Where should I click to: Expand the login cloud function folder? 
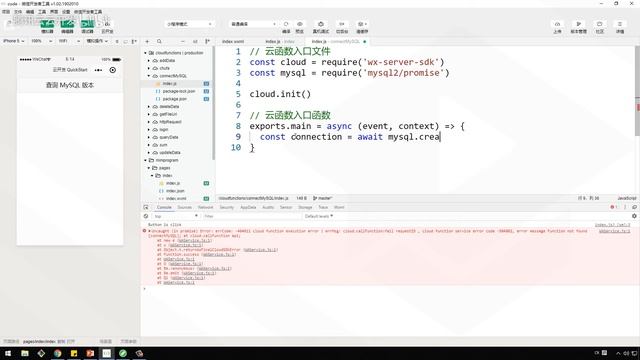pos(149,130)
